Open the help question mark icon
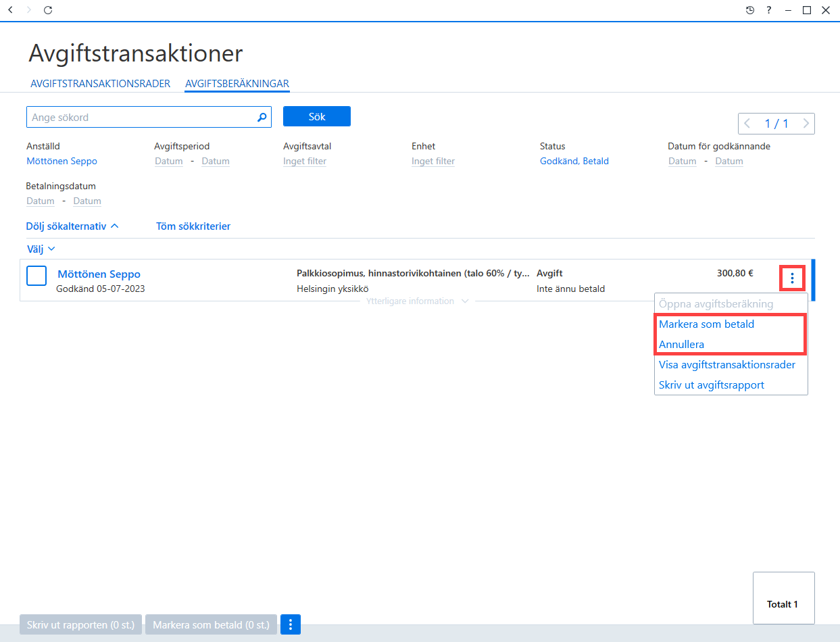840x642 pixels. click(x=769, y=10)
